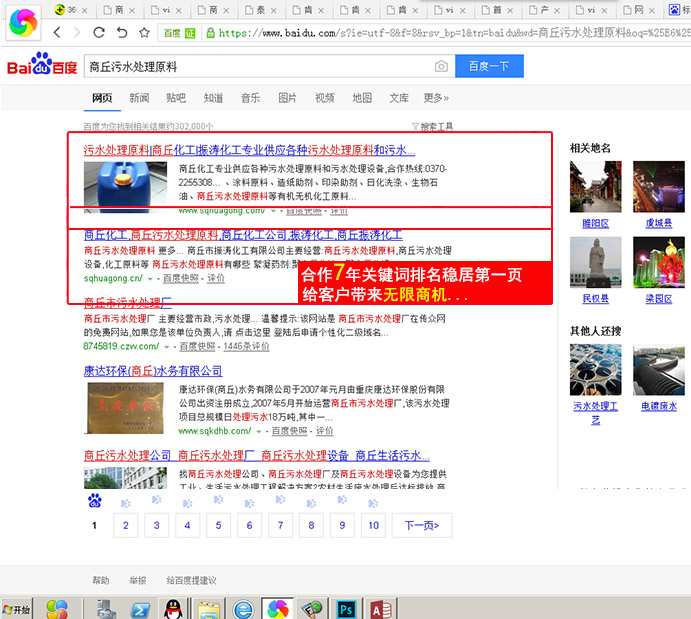Open Internet Explorer in taskbar

point(243,610)
